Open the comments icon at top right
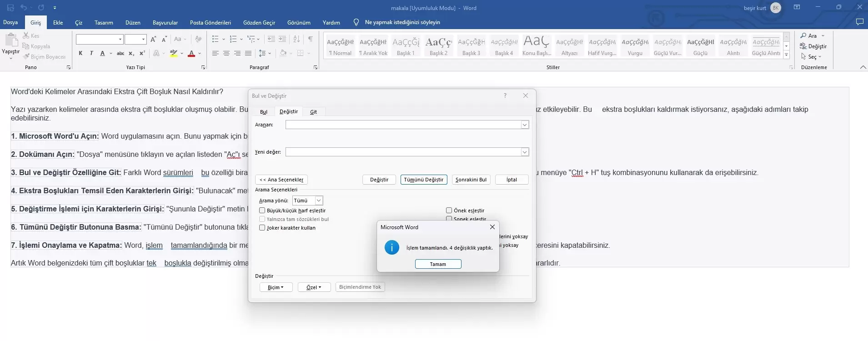Image resolution: width=868 pixels, height=341 pixels. [859, 22]
